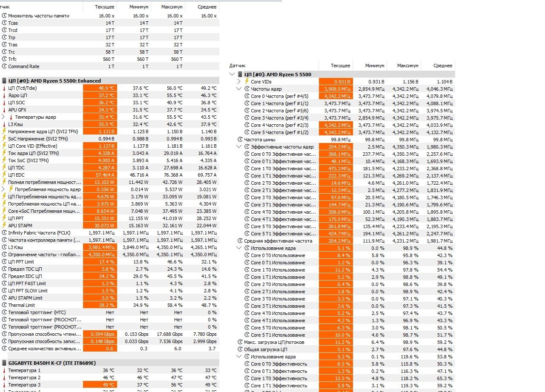
Task: Click the 30.073 W current value
Action: [x=100, y=226]
